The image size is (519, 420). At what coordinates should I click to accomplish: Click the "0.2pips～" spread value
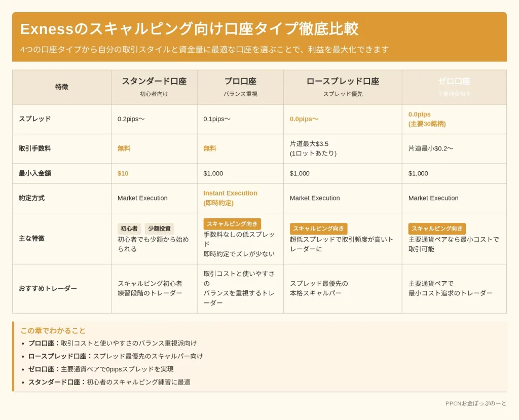pyautogui.click(x=131, y=119)
